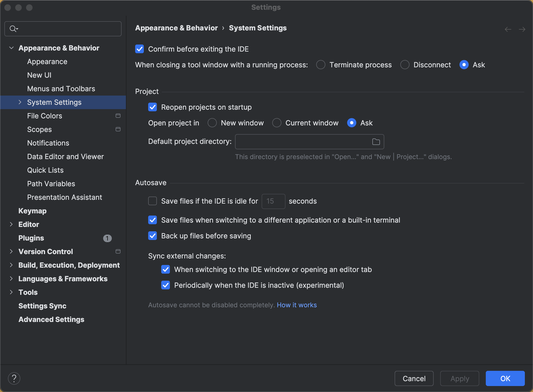The image size is (533, 392).
Task: Open the search options via magnifier icon
Action: 13,29
